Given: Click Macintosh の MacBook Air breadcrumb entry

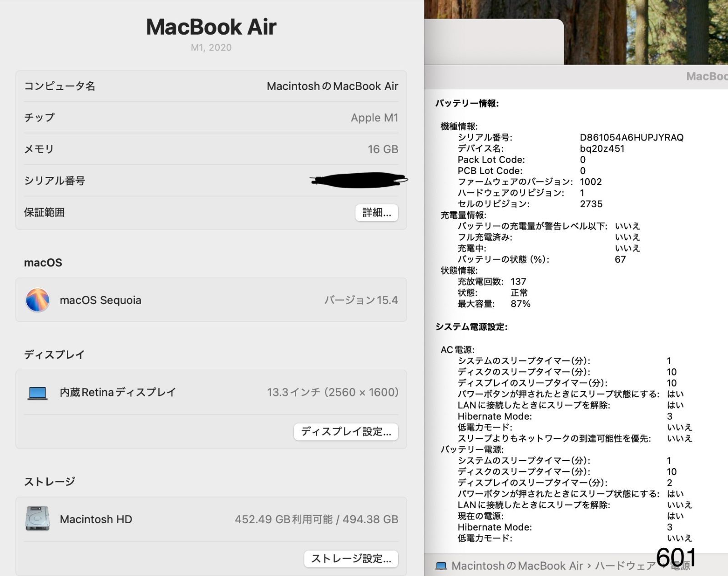Looking at the screenshot, I should (516, 566).
